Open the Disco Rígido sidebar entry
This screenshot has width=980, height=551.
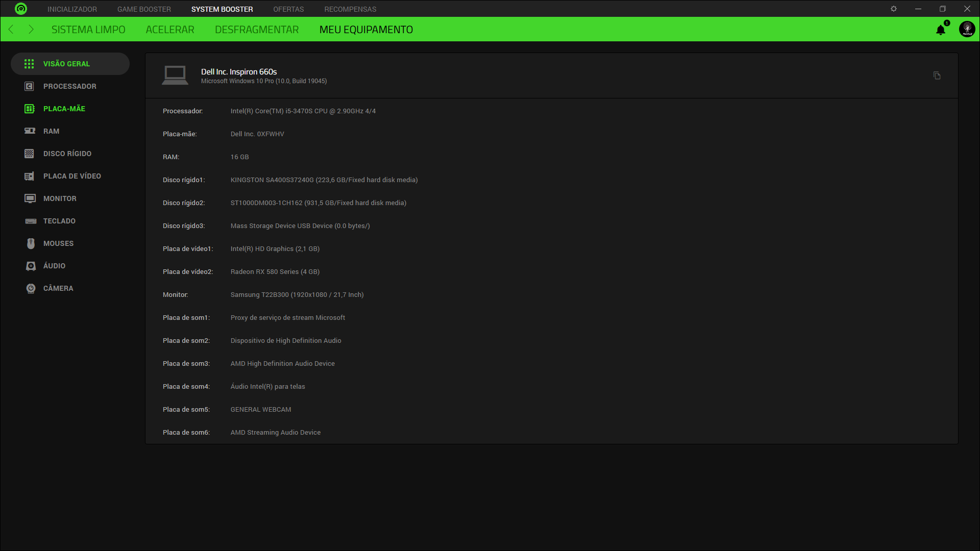tap(70, 154)
